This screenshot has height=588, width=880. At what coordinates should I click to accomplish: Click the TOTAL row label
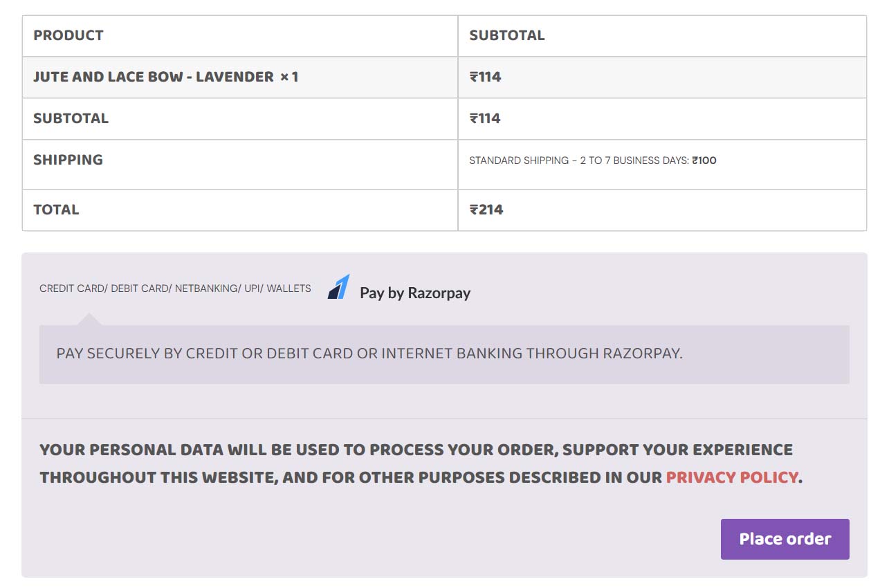point(56,210)
